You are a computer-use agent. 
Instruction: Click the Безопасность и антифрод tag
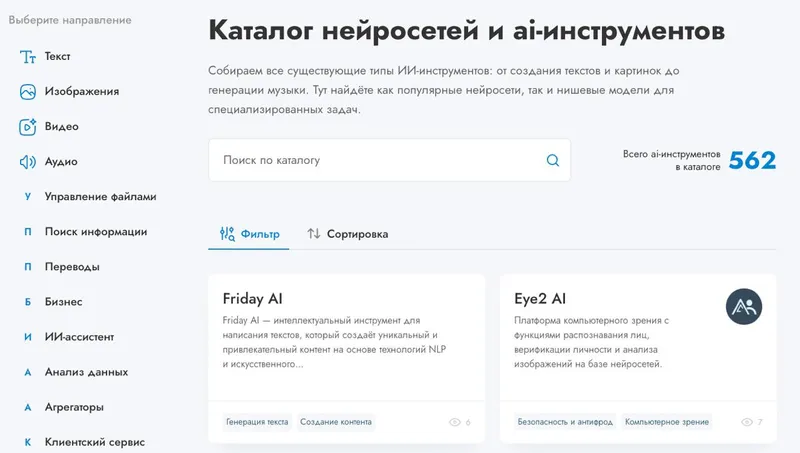click(565, 422)
